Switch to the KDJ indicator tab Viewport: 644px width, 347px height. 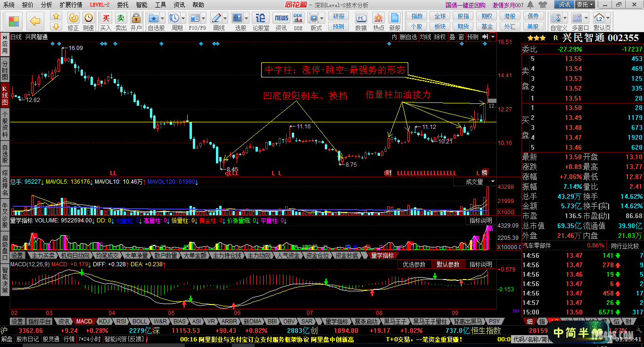[104, 321]
